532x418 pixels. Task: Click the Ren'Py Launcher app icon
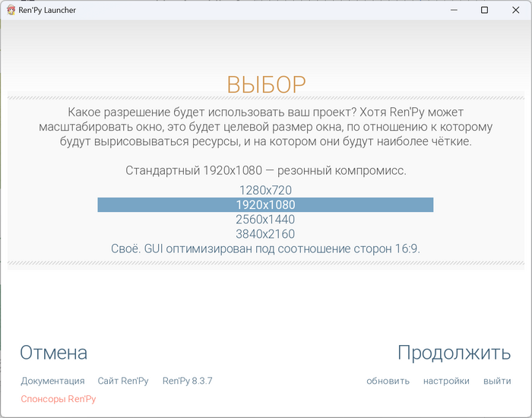point(11,10)
